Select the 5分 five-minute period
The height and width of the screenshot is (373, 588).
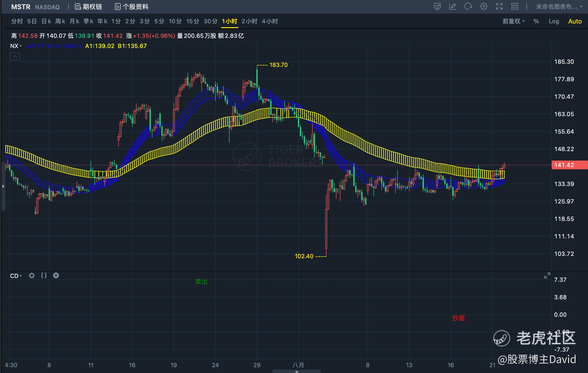[x=159, y=21]
